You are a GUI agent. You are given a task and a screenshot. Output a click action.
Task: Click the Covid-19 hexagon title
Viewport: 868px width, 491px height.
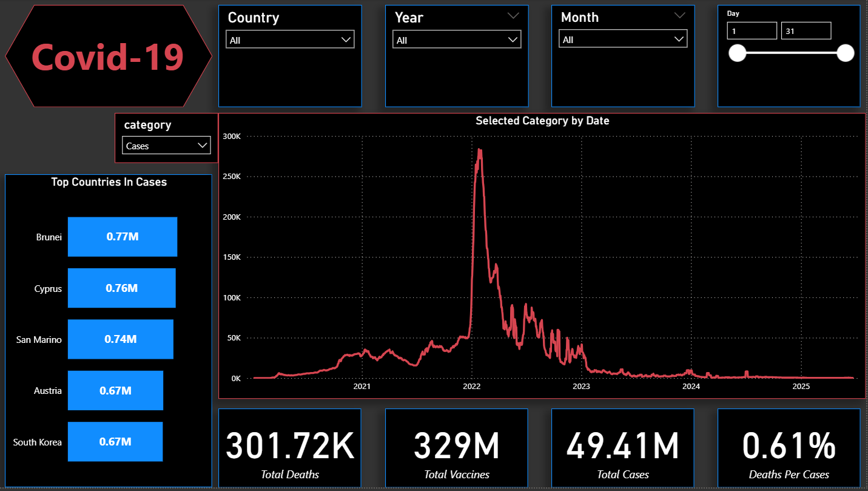(108, 56)
